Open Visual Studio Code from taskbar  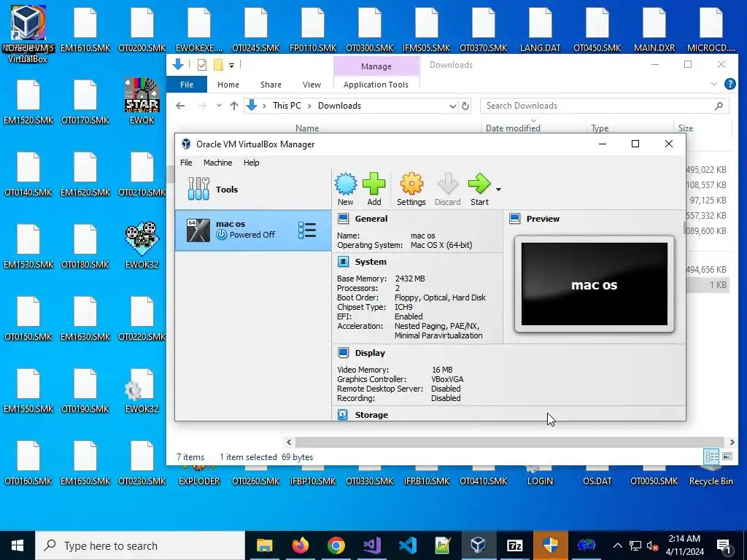pyautogui.click(x=407, y=545)
